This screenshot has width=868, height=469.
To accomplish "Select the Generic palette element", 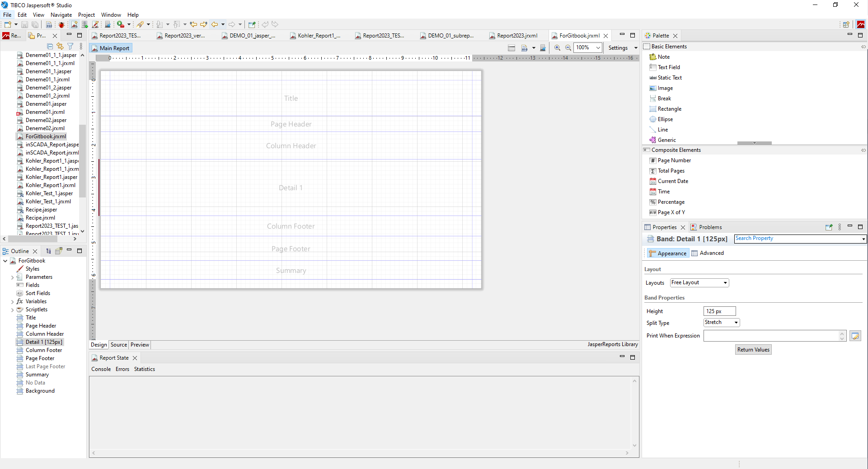I will (663, 140).
